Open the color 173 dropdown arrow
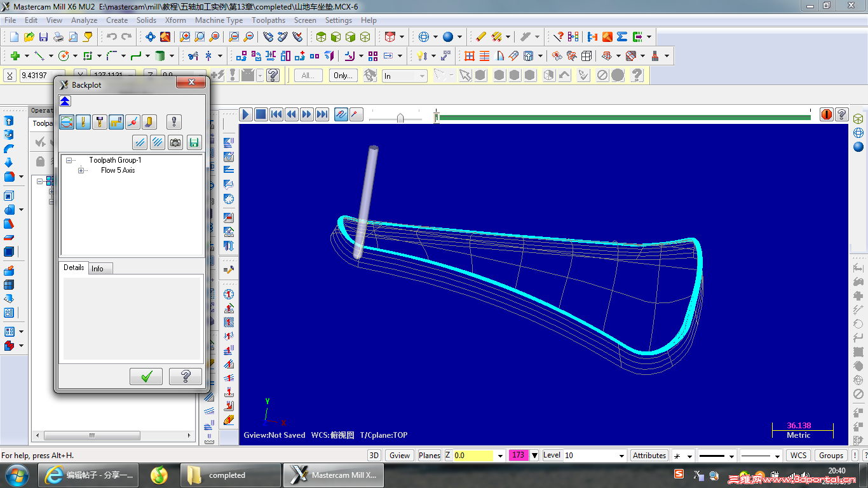868x488 pixels. tap(534, 456)
